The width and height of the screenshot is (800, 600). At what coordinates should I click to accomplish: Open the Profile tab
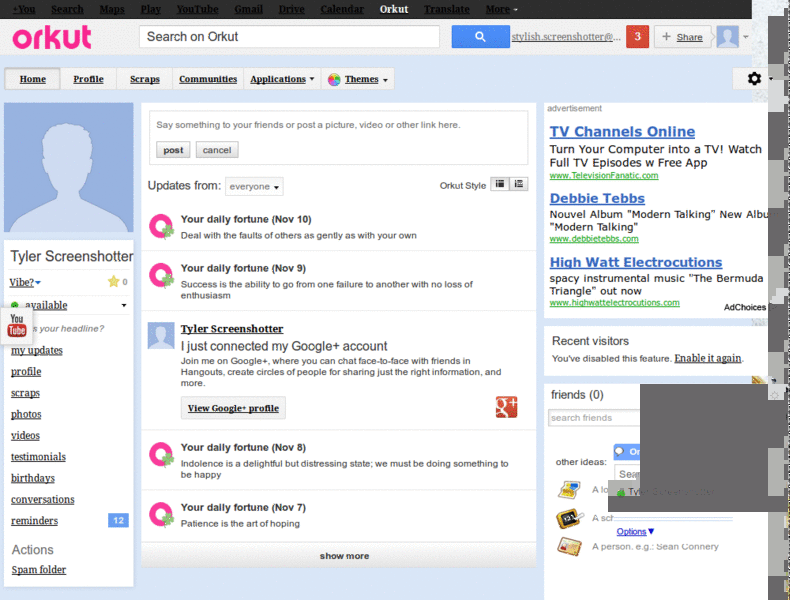88,79
